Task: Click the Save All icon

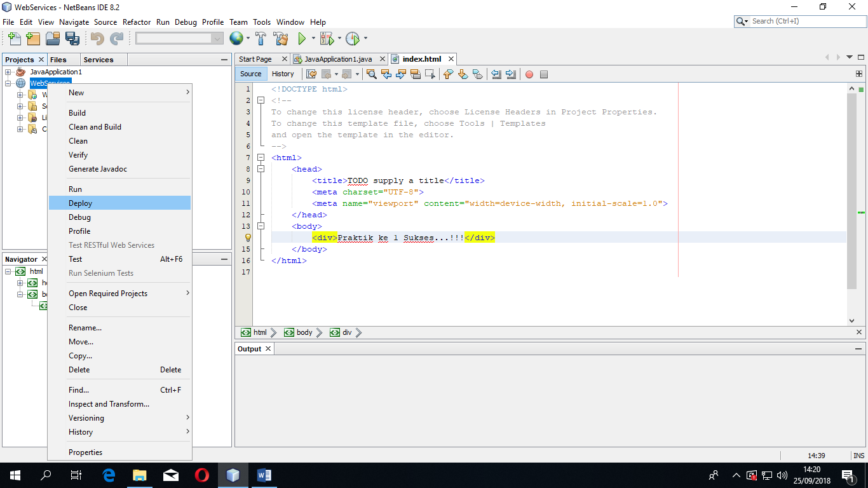Action: [x=72, y=39]
